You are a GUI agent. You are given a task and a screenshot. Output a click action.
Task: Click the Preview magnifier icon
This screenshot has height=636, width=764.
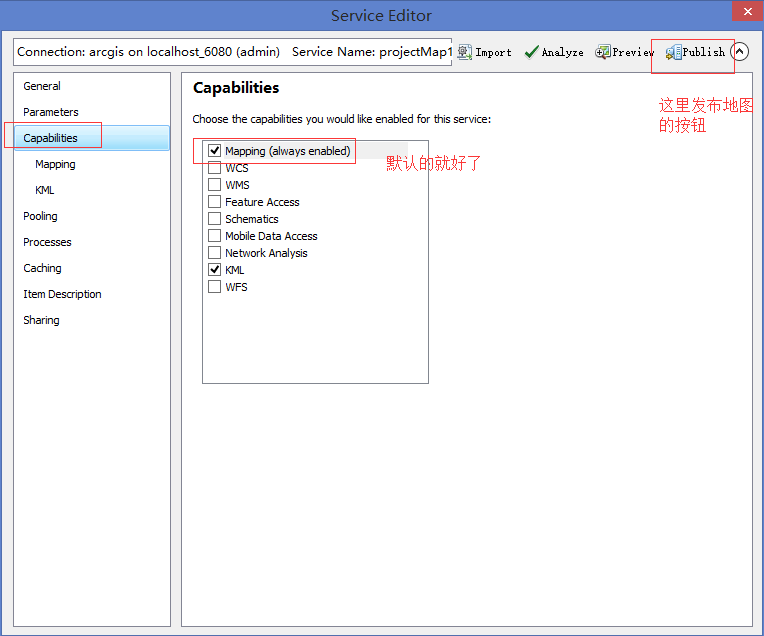[603, 52]
